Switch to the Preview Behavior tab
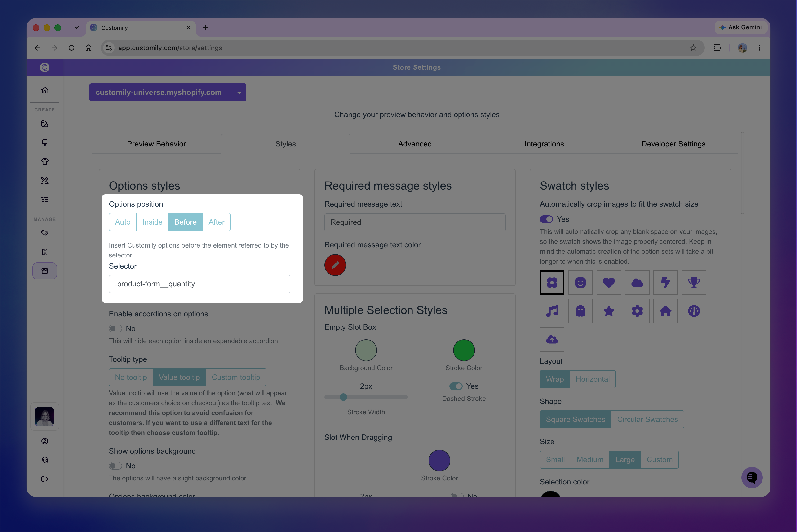 156,144
